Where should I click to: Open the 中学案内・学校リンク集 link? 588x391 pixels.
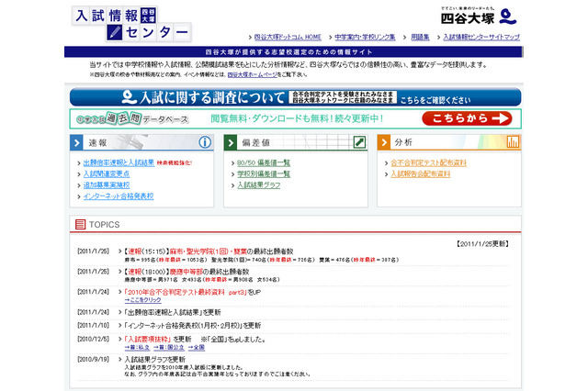[365, 37]
